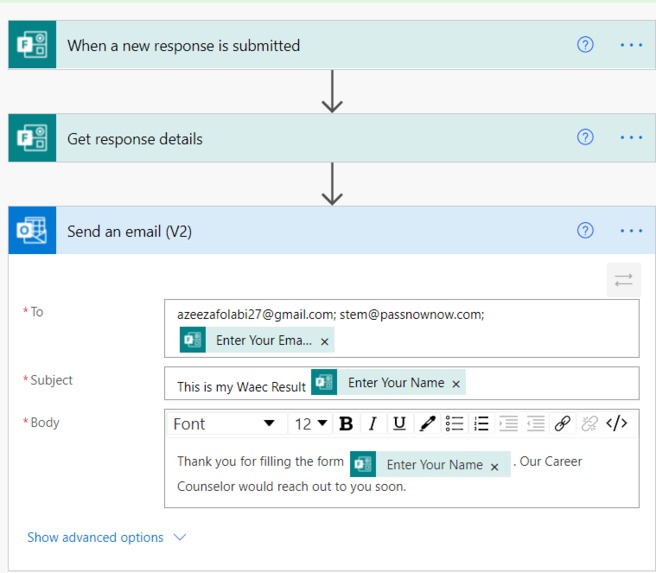Open the text highlight color pen tool
Viewport: 656px width, 573px height.
(427, 424)
